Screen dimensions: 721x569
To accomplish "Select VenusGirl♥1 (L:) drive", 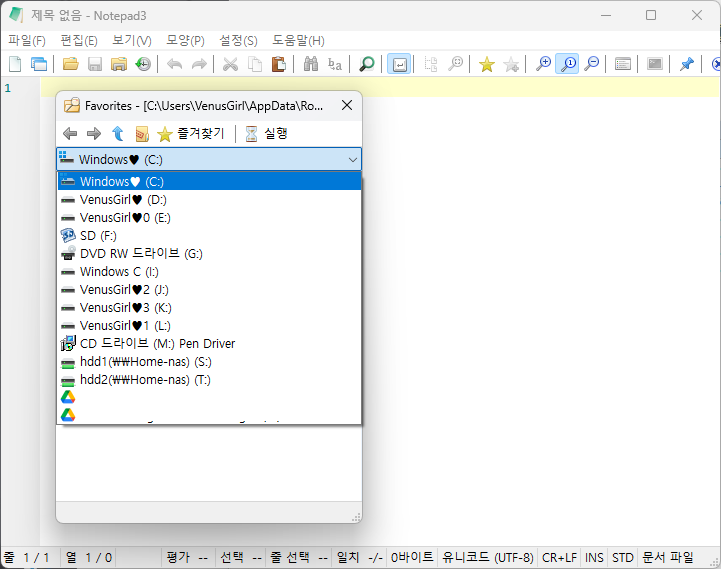I will coord(209,325).
